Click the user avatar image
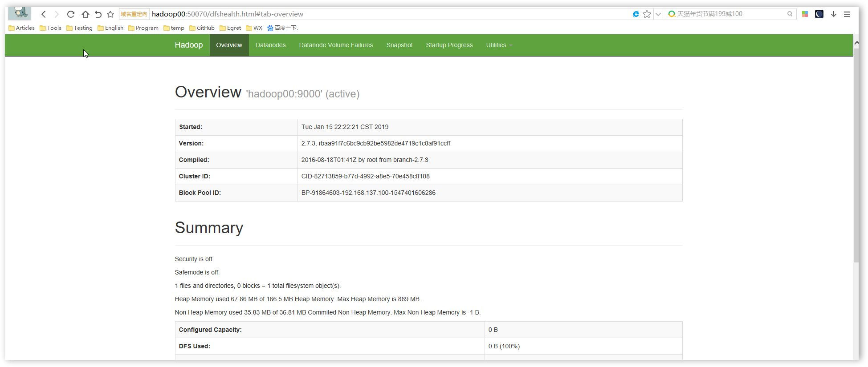Screen dimensions: 868x367 click(20, 13)
